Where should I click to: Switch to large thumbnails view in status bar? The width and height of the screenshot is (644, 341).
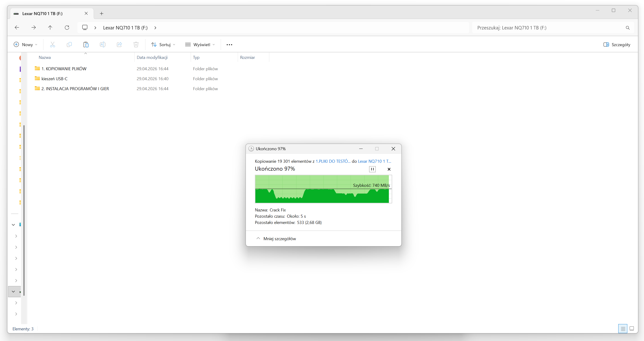click(x=631, y=328)
